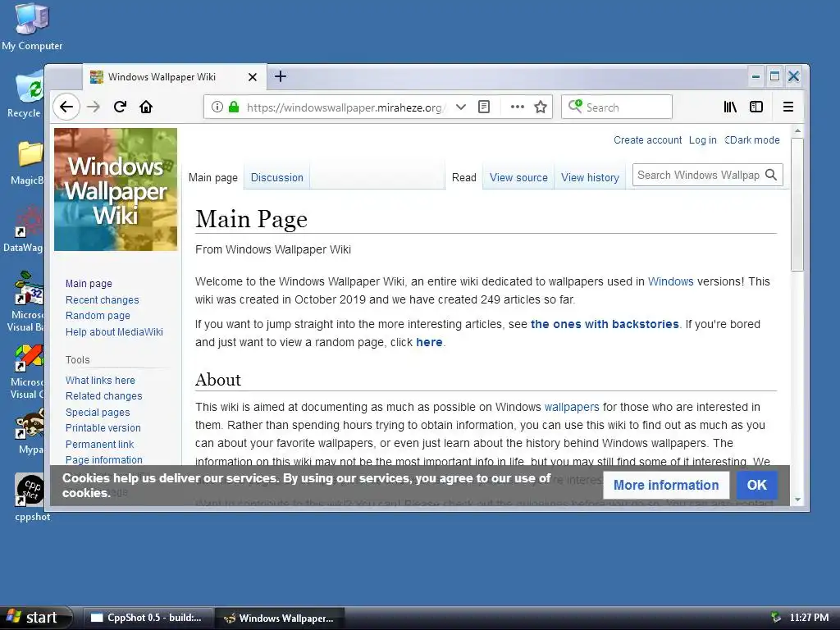Click the page scrollbar up arrow
Screen dimensions: 840x630
coord(797,130)
